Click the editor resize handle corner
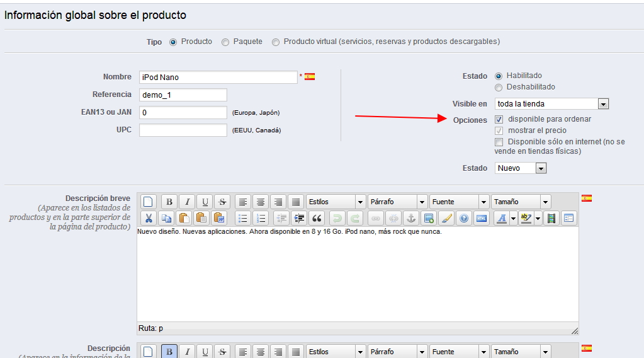Image resolution: width=644 pixels, height=358 pixels. [x=575, y=330]
